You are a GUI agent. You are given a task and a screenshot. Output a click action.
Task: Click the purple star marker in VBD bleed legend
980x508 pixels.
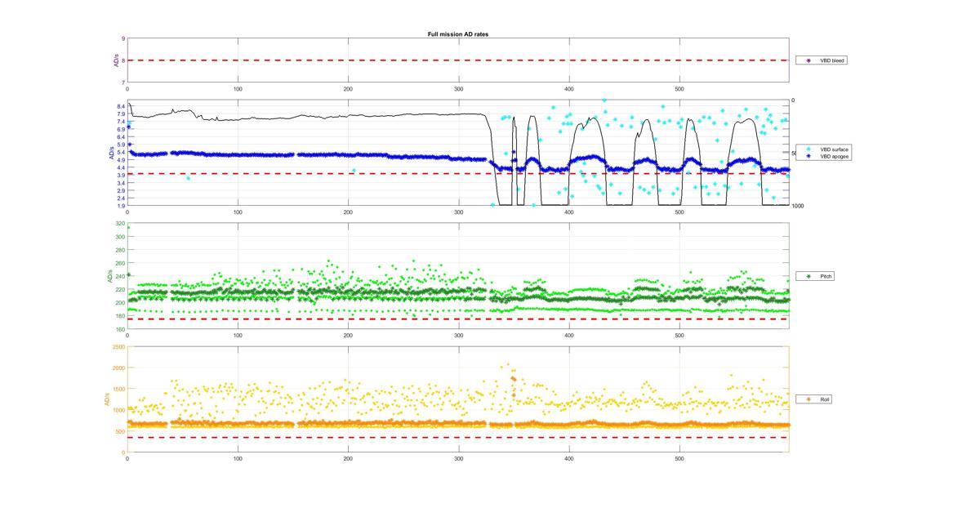coord(808,60)
